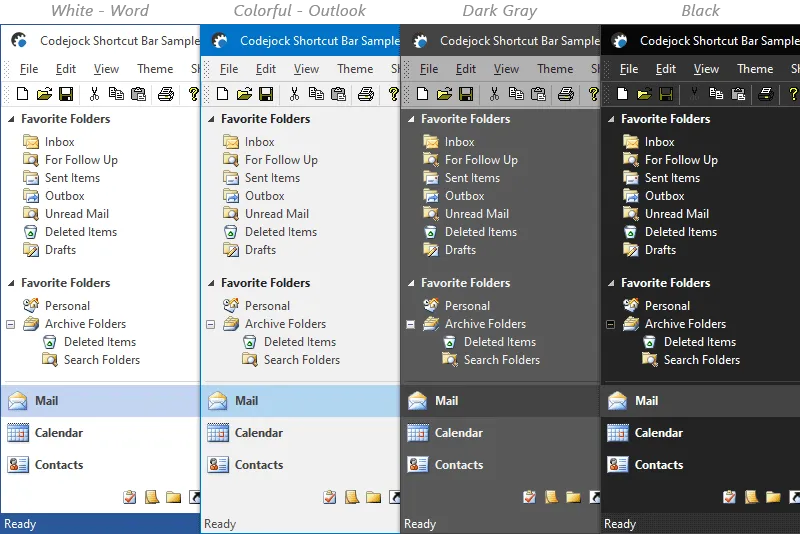Collapse first Favorite Folders group in Dark Gray window
800x534 pixels.
[x=411, y=119]
